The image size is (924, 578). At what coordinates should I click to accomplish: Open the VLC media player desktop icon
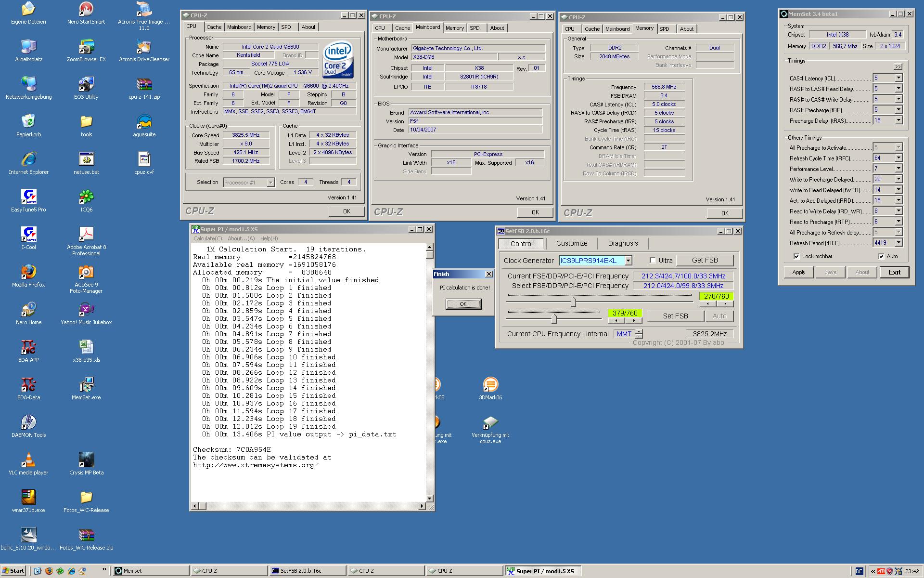pyautogui.click(x=28, y=464)
